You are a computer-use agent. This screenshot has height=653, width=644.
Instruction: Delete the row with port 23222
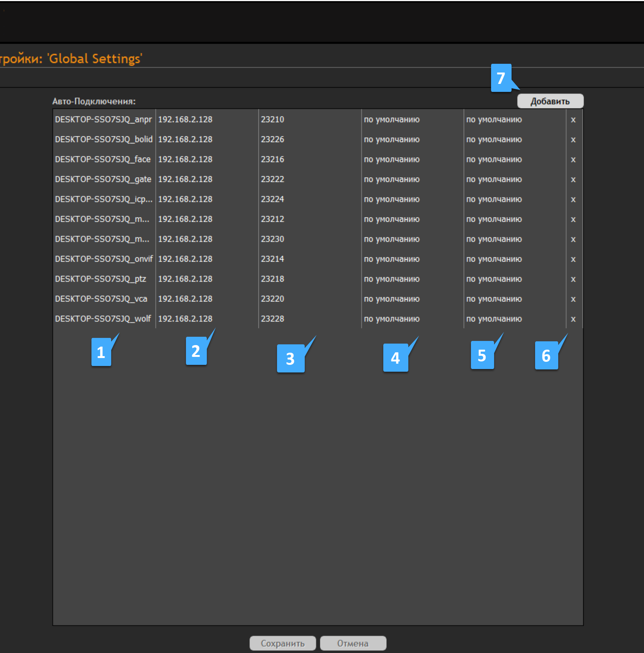(x=573, y=180)
